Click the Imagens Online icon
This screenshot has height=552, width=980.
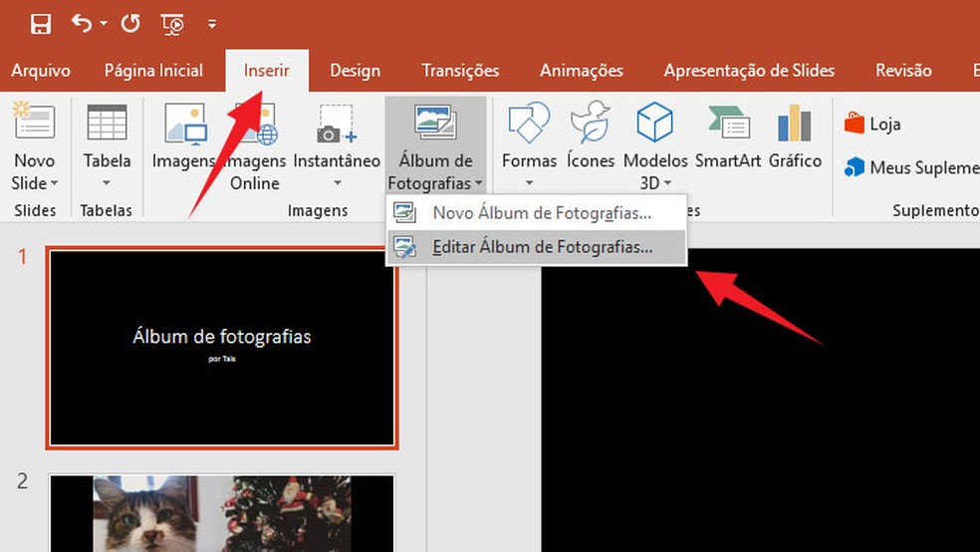pyautogui.click(x=255, y=124)
